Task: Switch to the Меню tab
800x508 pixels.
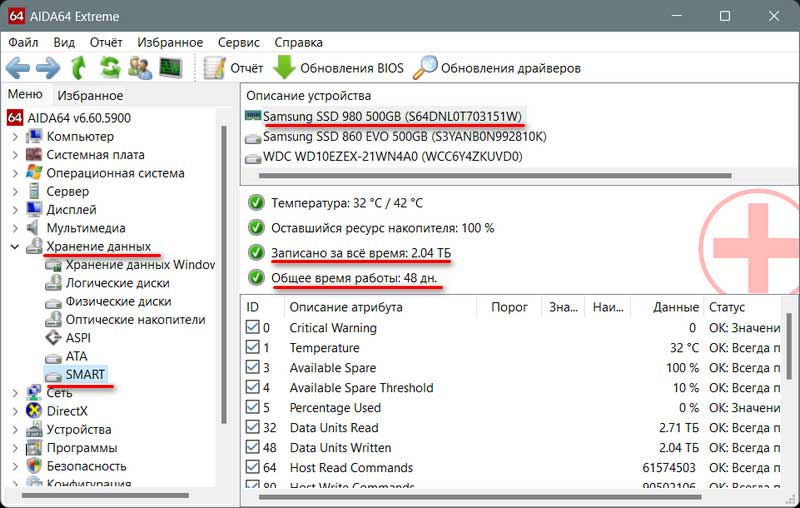Action: pyautogui.click(x=25, y=94)
